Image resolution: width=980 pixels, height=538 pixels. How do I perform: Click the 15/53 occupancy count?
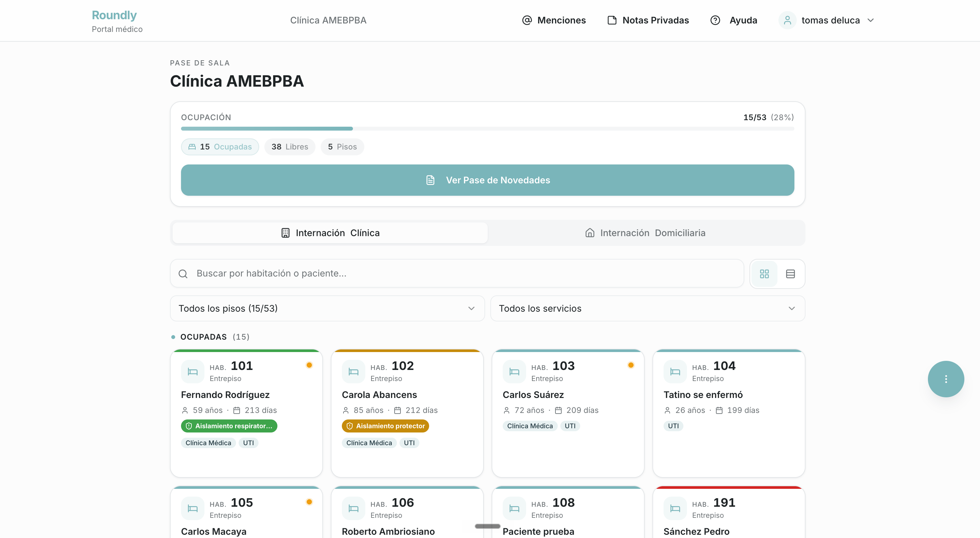755,117
